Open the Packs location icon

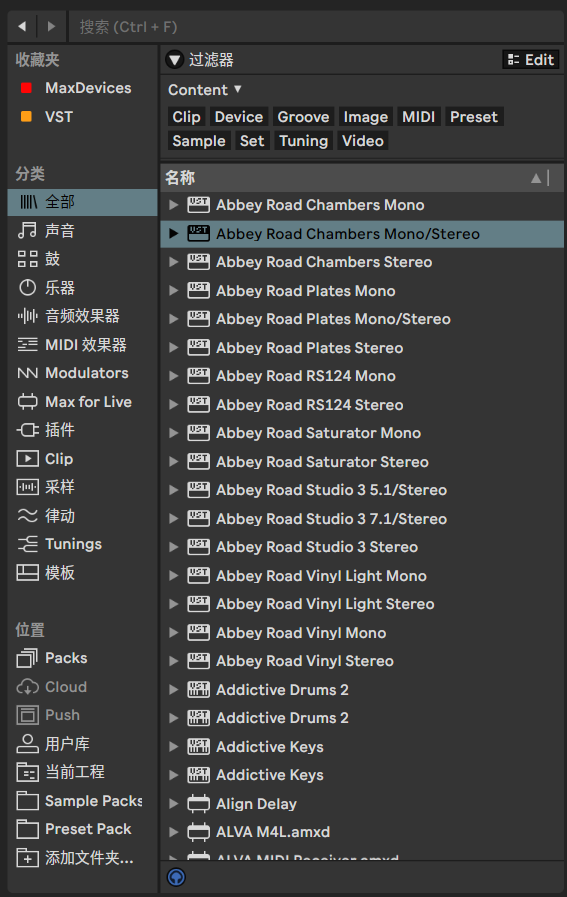click(x=27, y=658)
